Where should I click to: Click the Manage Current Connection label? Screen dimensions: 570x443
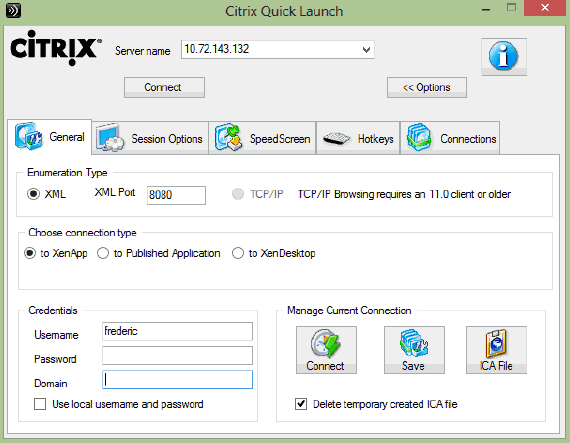tap(349, 310)
